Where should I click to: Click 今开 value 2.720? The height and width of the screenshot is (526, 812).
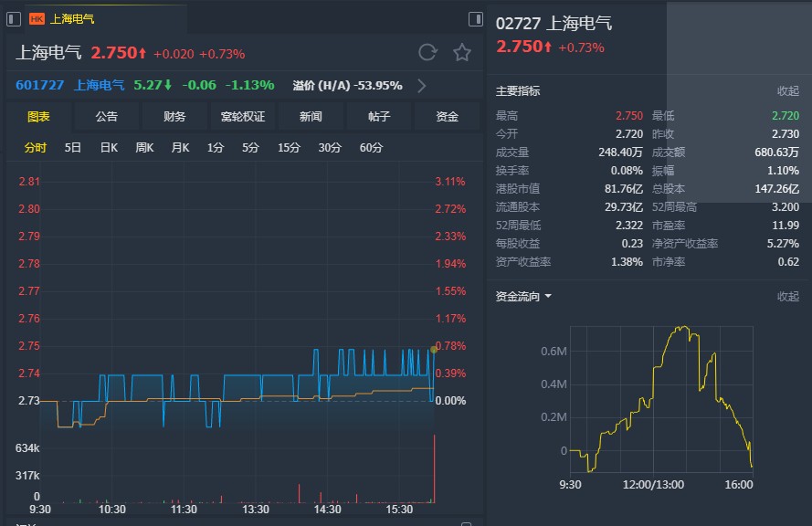coord(629,133)
